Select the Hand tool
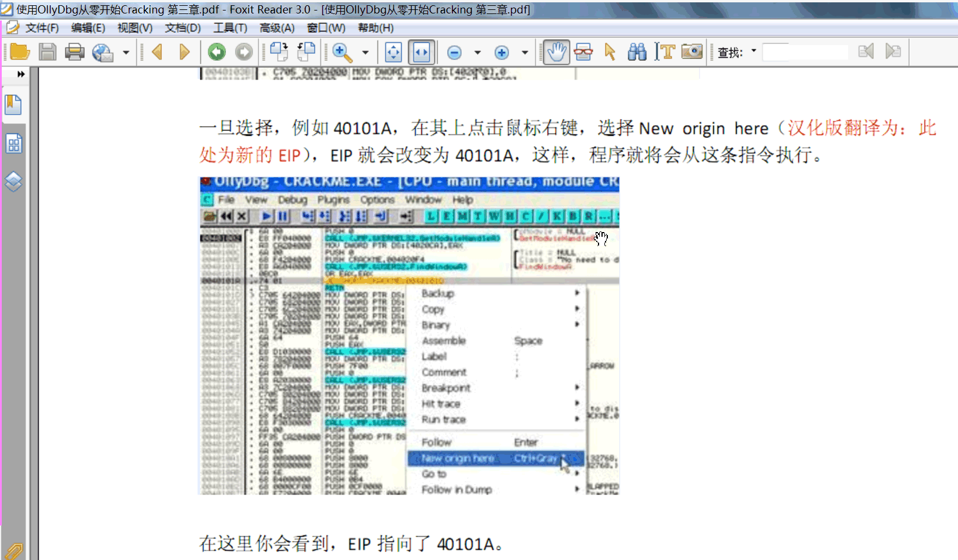958x560 pixels. click(x=556, y=52)
